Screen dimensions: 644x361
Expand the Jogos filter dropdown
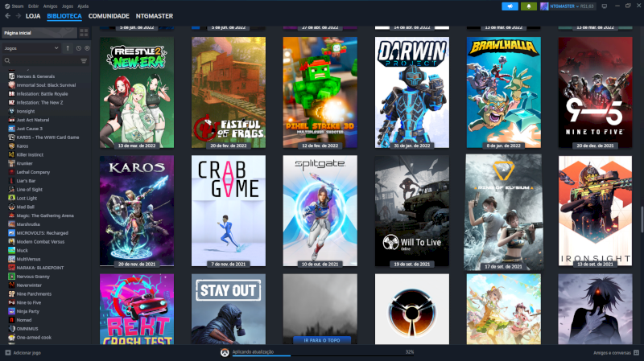click(x=31, y=48)
